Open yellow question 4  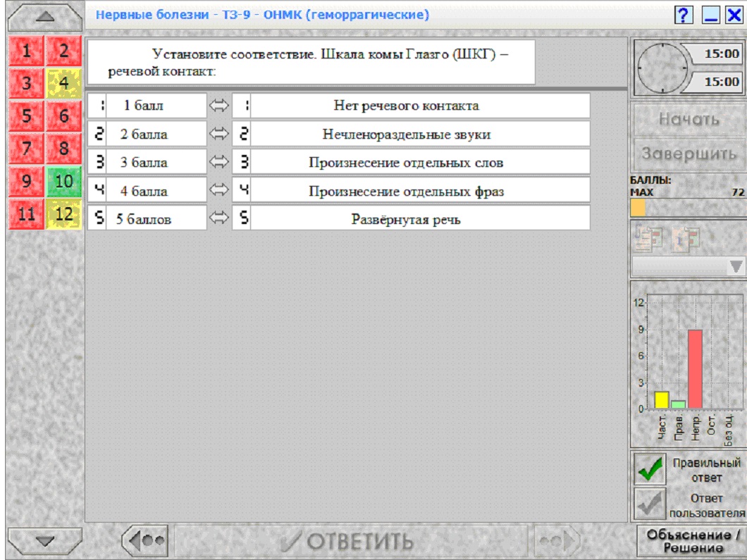(64, 83)
